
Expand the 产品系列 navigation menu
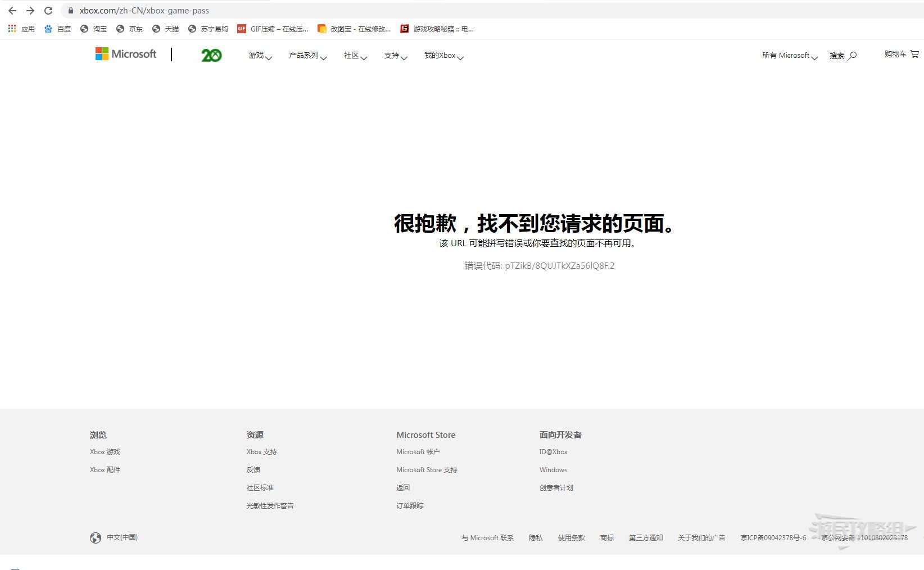[x=307, y=56]
